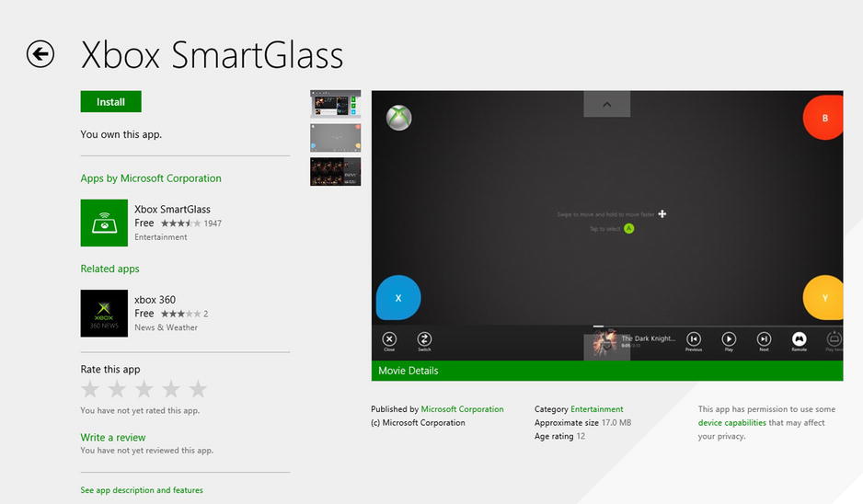
Task: Click the Close icon in app bar
Action: pyautogui.click(x=389, y=341)
